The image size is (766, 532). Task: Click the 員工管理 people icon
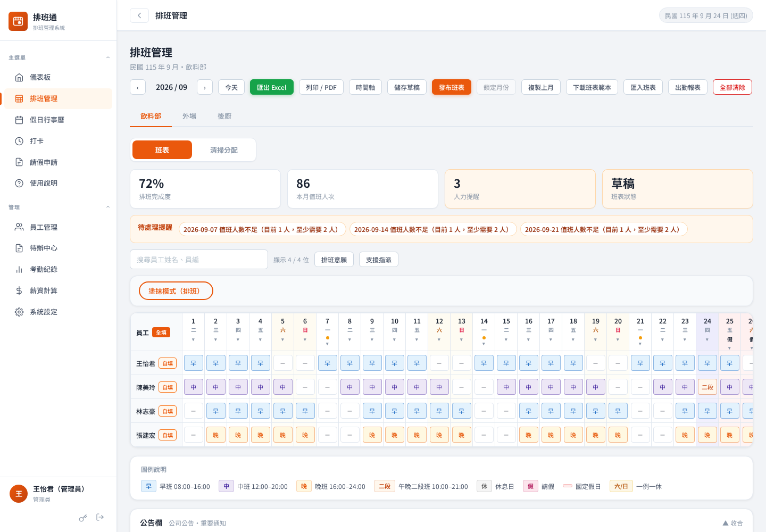[x=19, y=227]
